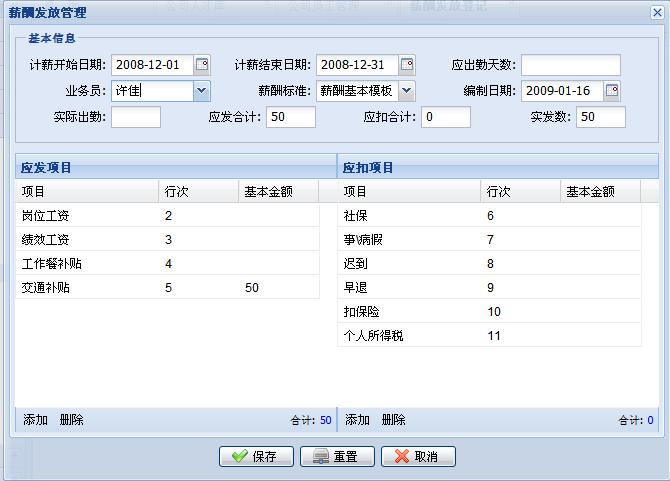Click the 50 amount cell for 交通补贴
Viewport: 670px width, 481px height.
(x=278, y=287)
